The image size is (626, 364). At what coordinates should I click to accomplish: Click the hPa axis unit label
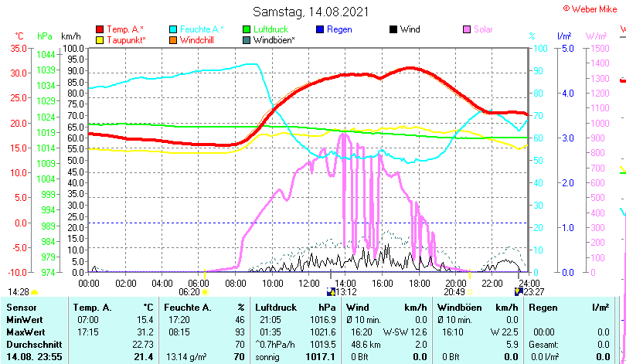pyautogui.click(x=45, y=36)
